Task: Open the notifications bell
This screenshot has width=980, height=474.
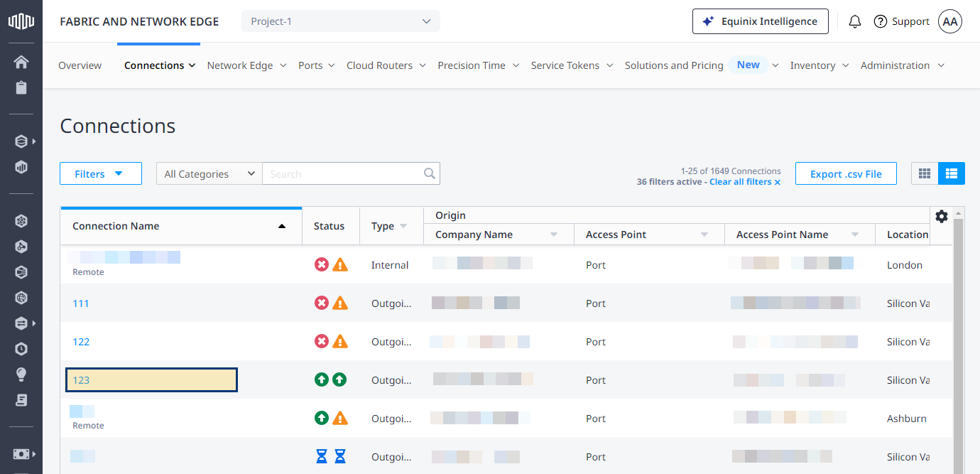Action: [x=855, y=21]
